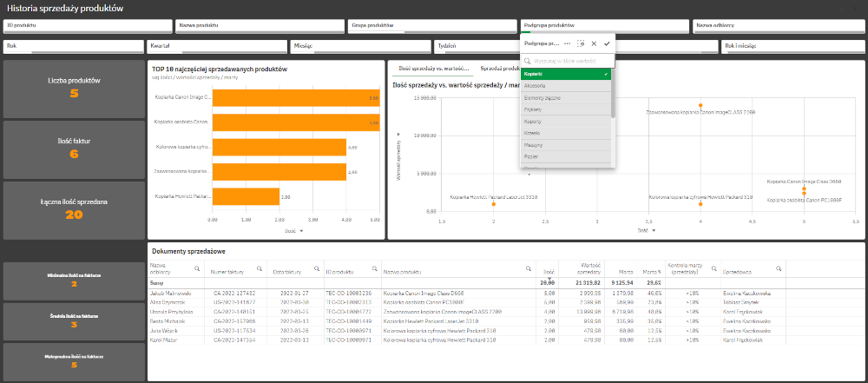Image resolution: width=868 pixels, height=383 pixels.
Task: Cancel selection with the X icon in popup
Action: pos(594,43)
